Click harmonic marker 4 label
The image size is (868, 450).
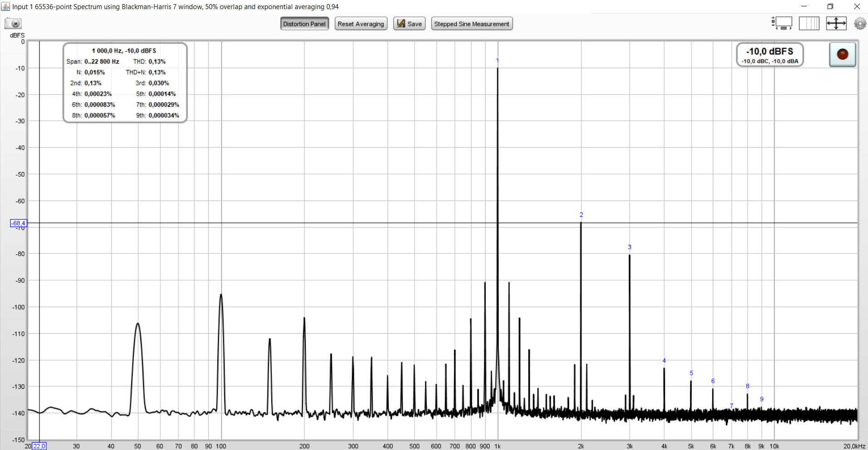(664, 361)
